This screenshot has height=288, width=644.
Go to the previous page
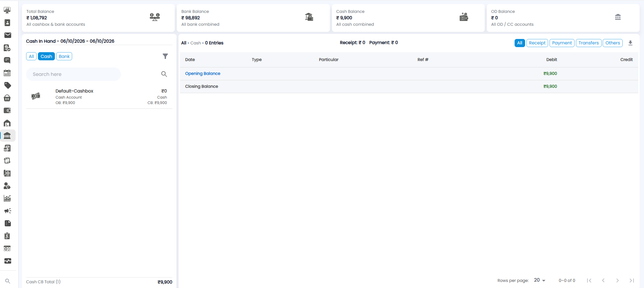[603, 280]
